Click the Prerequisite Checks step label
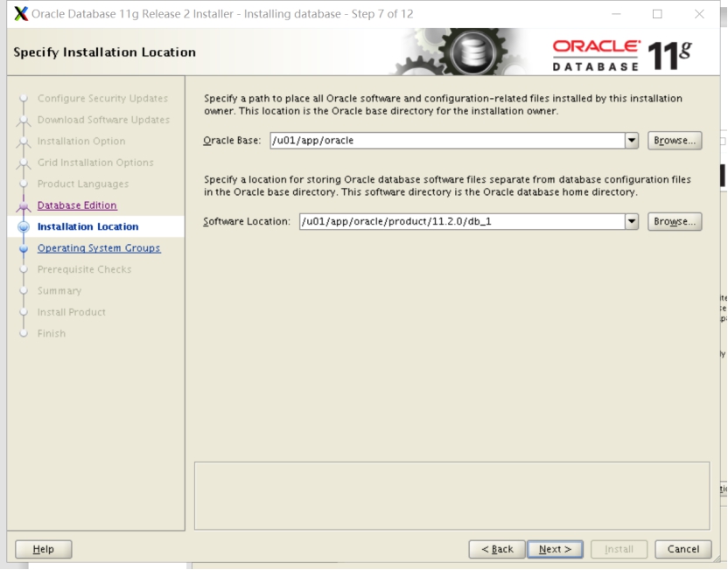Screen dimensions: 728x570 pyautogui.click(x=85, y=269)
